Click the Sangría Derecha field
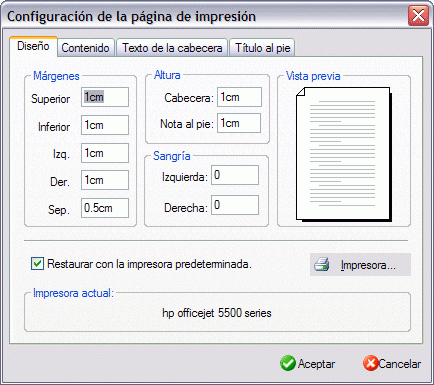 coord(235,205)
